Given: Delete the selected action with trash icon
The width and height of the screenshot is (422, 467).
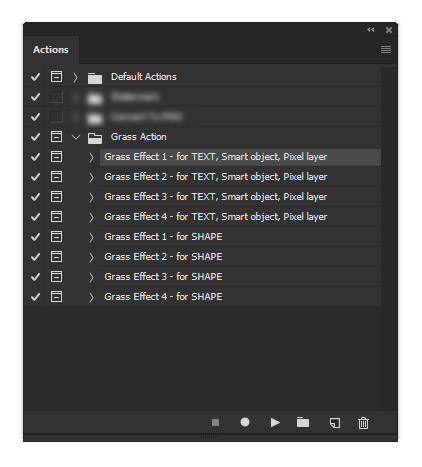Looking at the screenshot, I should (x=363, y=423).
